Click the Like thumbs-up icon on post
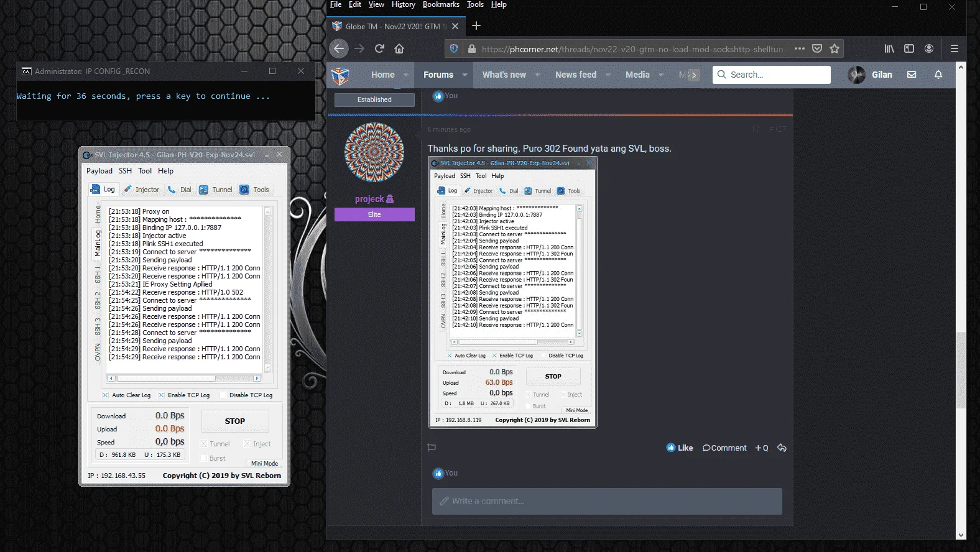 (x=670, y=448)
